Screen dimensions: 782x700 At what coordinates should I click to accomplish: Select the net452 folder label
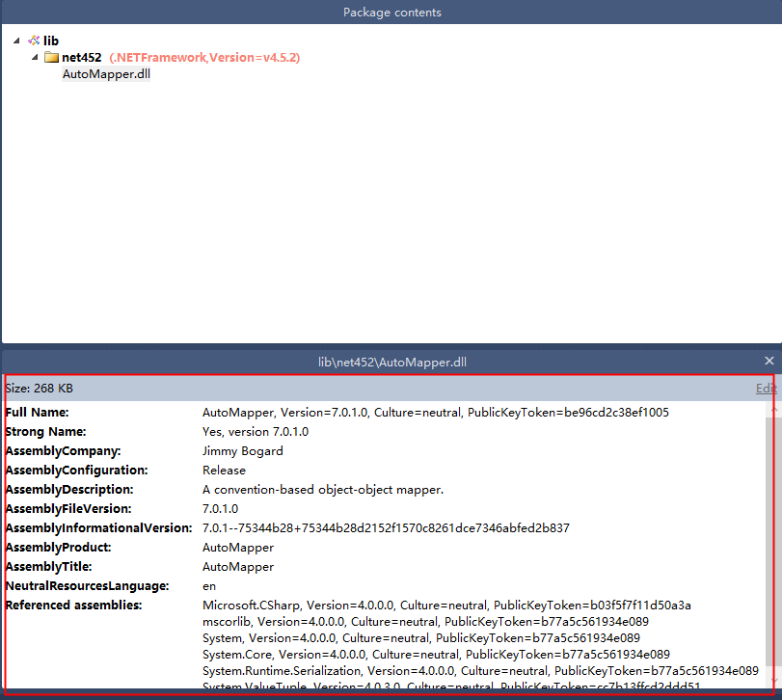[82, 57]
